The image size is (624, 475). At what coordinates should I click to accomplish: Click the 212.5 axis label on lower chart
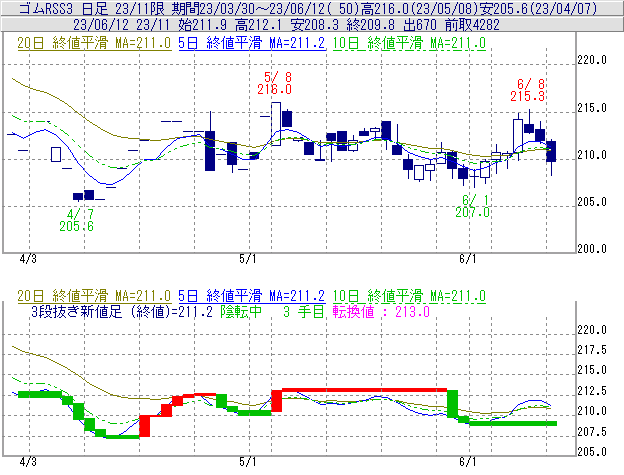point(592,391)
